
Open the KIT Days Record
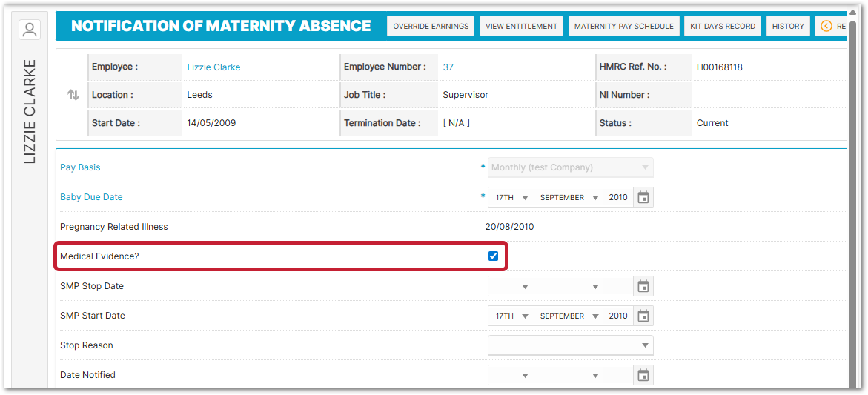point(722,27)
